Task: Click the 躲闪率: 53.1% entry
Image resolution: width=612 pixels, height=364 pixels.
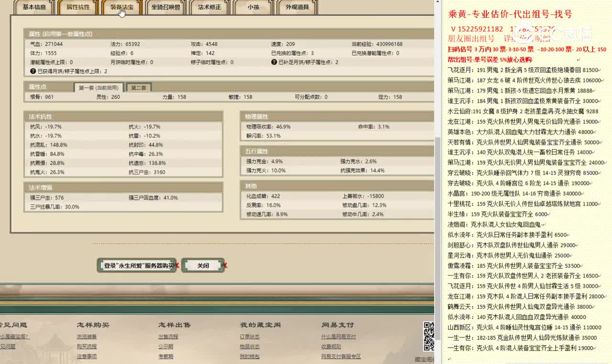Action: (x=263, y=136)
